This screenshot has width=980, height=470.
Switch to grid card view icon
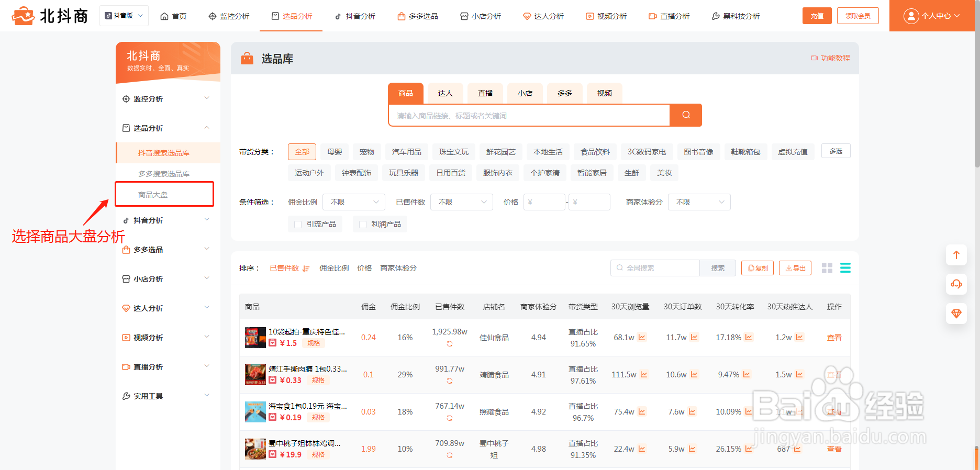827,268
